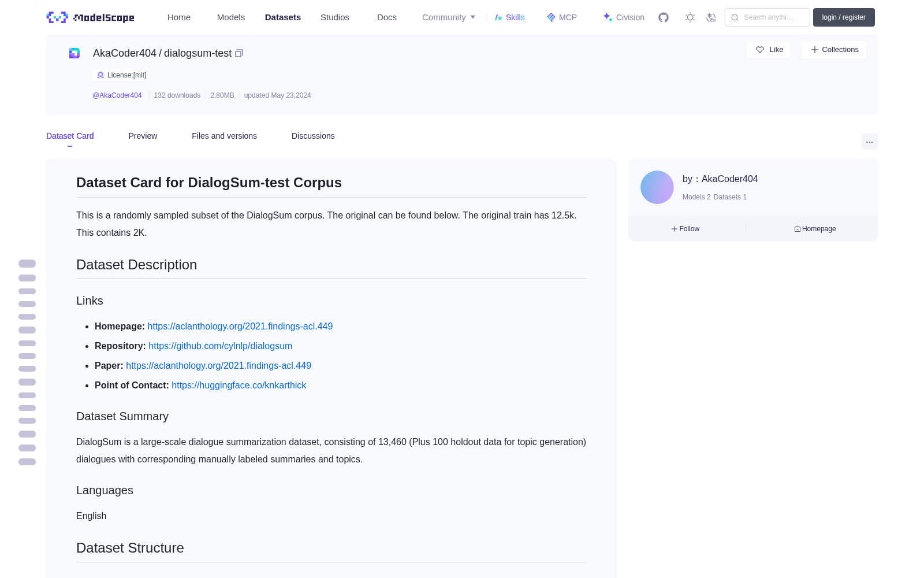Viewport: 924px width, 578px height.
Task: Add dataset to Collections
Action: tap(834, 50)
